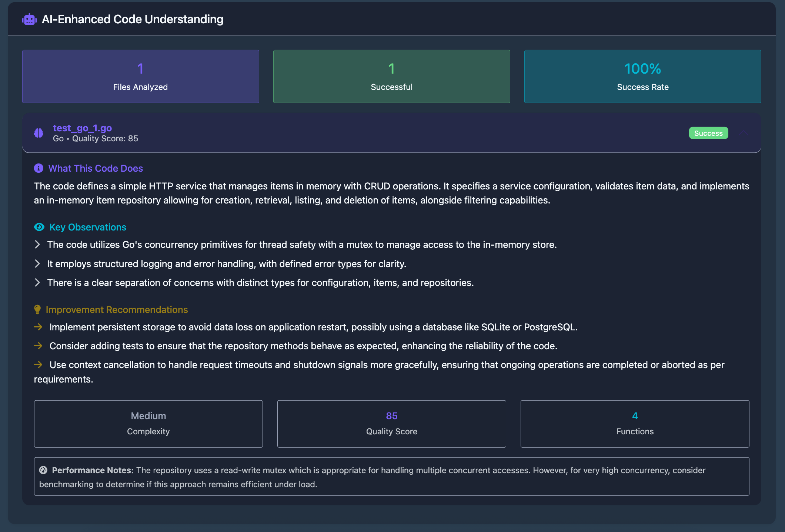This screenshot has width=785, height=532.
Task: Select the Files Analyzed stat card
Action: pyautogui.click(x=140, y=76)
